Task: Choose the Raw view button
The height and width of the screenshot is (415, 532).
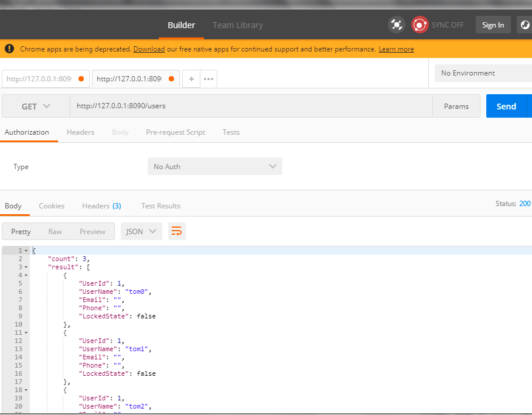Action: pyautogui.click(x=55, y=232)
